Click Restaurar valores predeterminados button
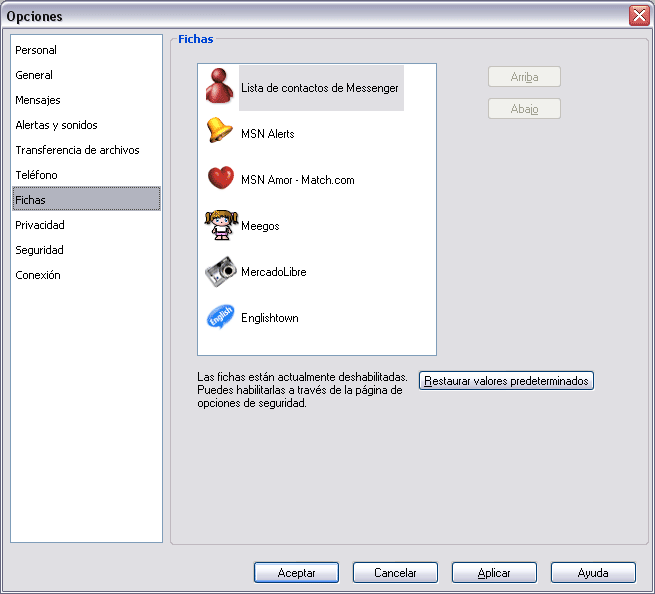 [x=506, y=381]
